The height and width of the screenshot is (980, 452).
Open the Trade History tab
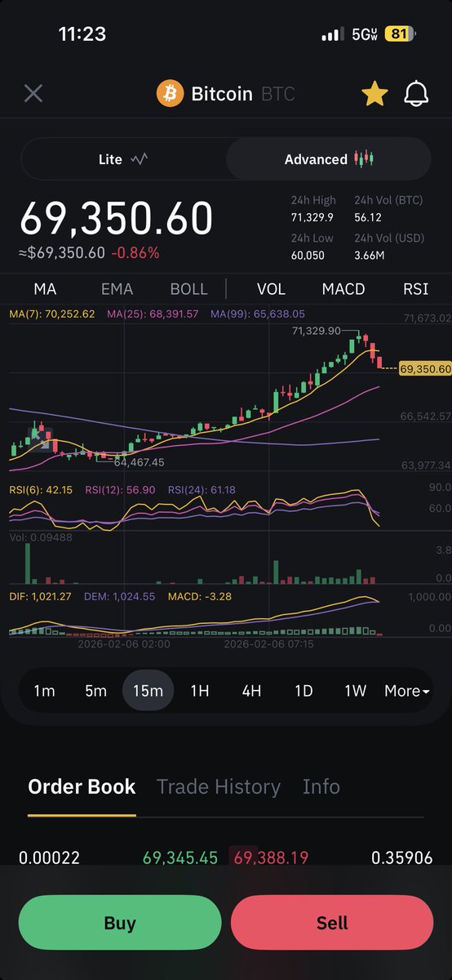pyautogui.click(x=219, y=786)
